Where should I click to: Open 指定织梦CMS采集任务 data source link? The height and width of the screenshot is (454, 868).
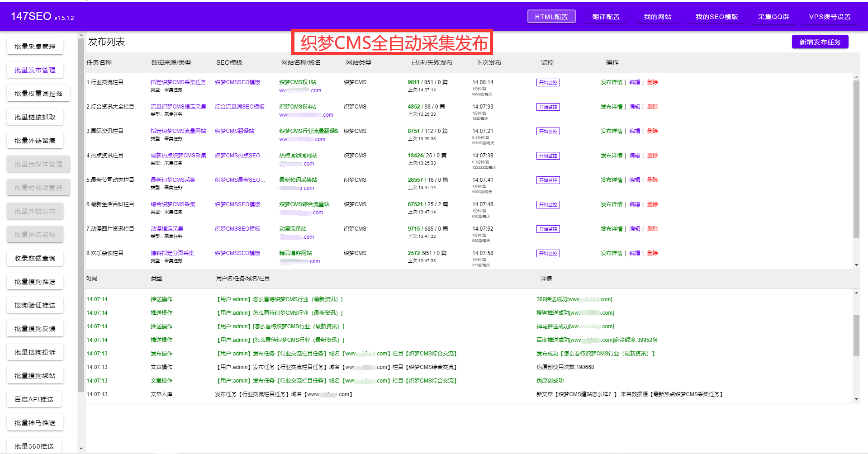click(178, 82)
